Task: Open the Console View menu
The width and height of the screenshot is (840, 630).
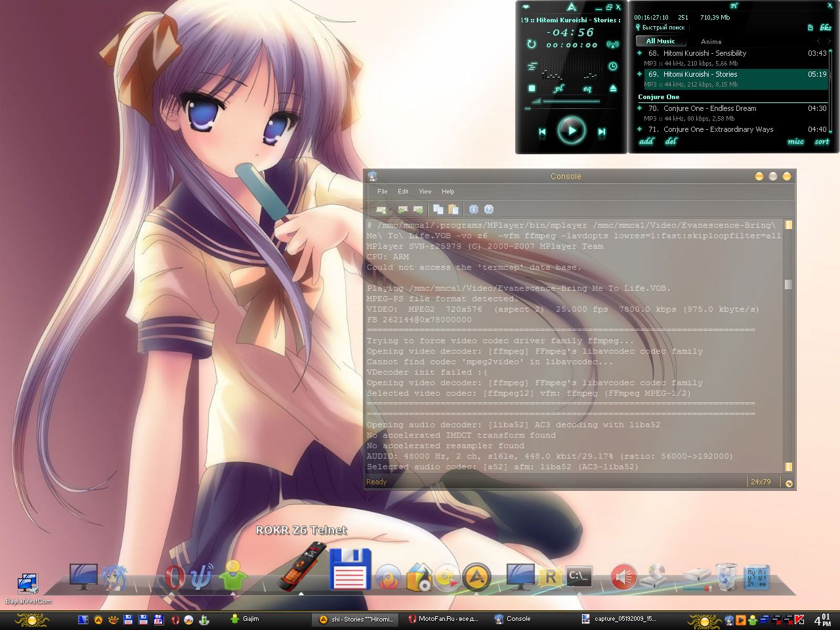Action: [425, 192]
